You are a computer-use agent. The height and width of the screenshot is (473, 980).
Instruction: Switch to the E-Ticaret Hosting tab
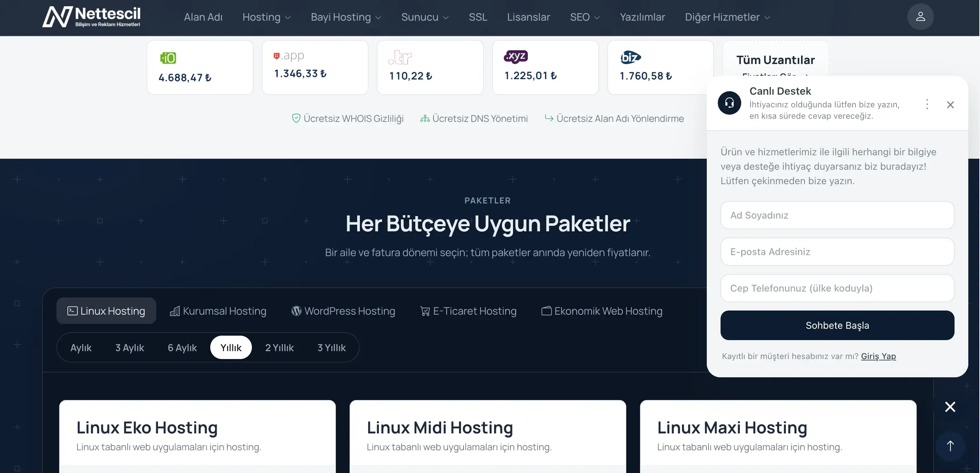[x=468, y=311]
